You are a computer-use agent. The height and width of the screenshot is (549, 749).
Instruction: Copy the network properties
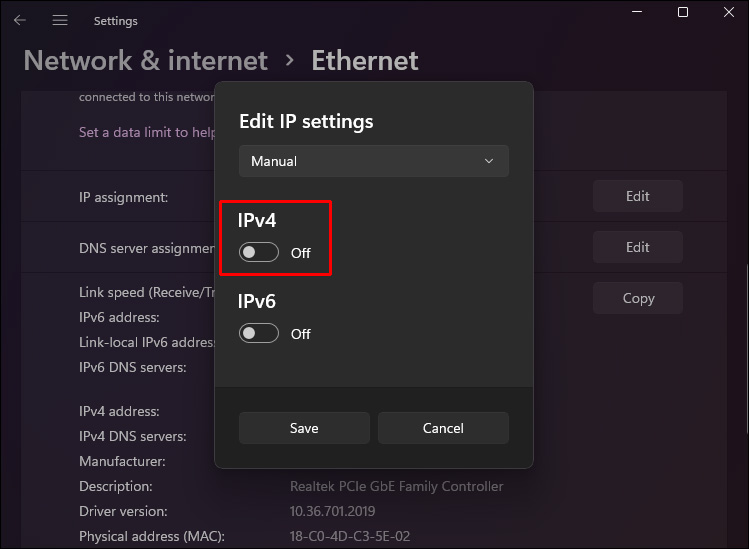coord(637,298)
